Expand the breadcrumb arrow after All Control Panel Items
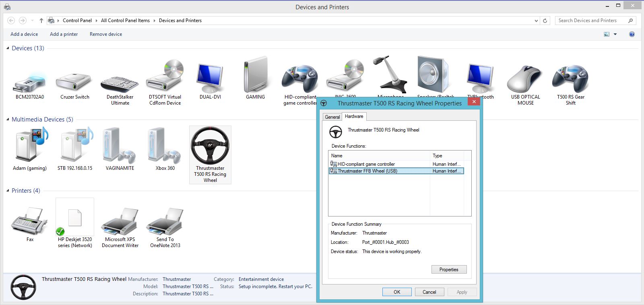This screenshot has height=305, width=644. tap(155, 21)
